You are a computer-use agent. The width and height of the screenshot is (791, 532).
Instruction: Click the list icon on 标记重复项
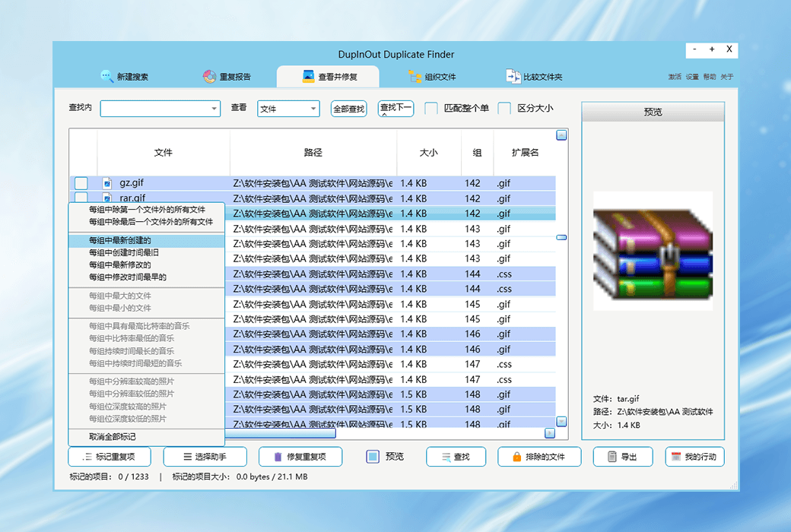coord(87,457)
